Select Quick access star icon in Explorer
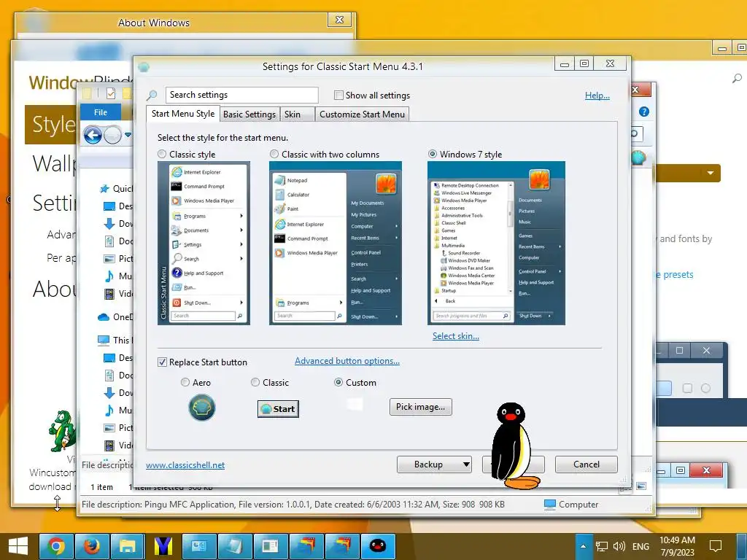The height and width of the screenshot is (560, 747). click(104, 189)
